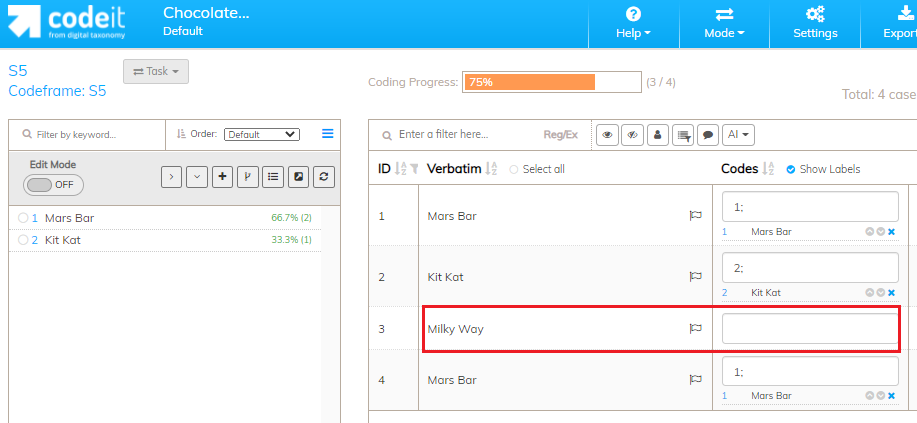Click the flag icon for Milky Way row

click(695, 329)
